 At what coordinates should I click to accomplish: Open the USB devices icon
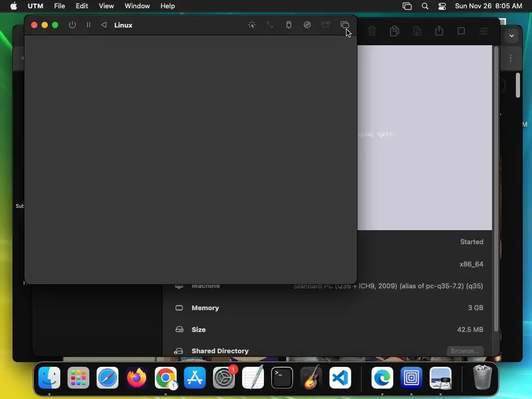[289, 25]
